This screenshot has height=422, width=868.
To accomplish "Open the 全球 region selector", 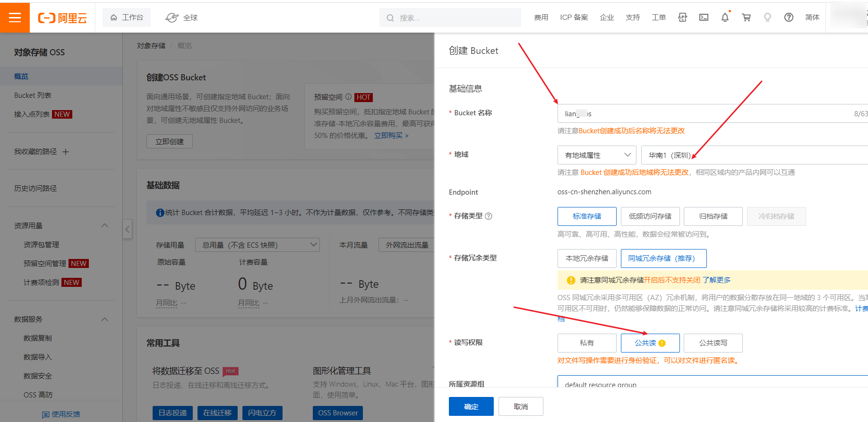I will click(x=181, y=17).
